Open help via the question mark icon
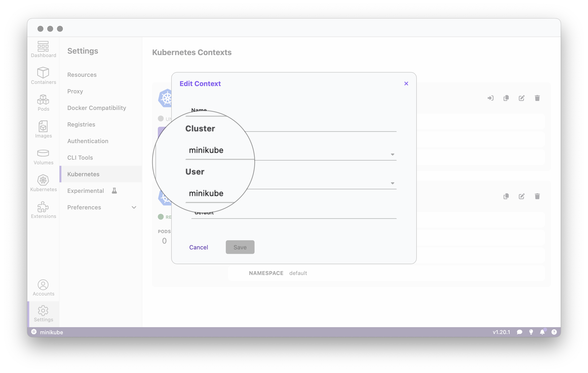 [554, 332]
